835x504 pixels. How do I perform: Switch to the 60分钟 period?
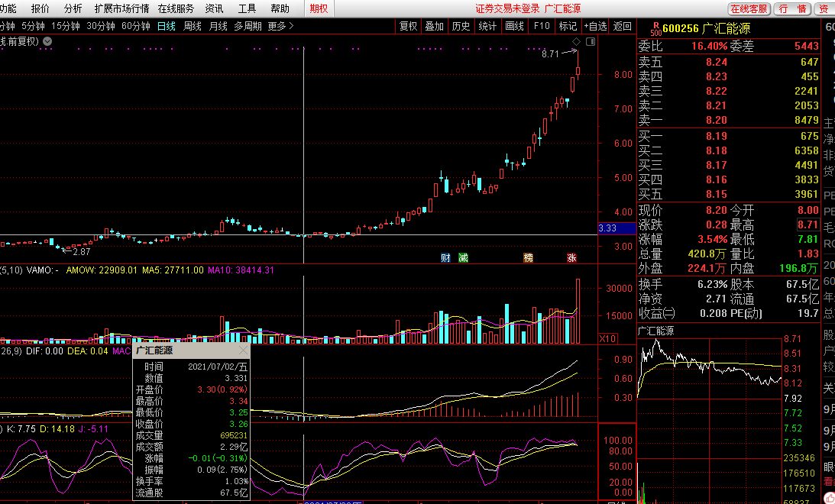pos(136,26)
